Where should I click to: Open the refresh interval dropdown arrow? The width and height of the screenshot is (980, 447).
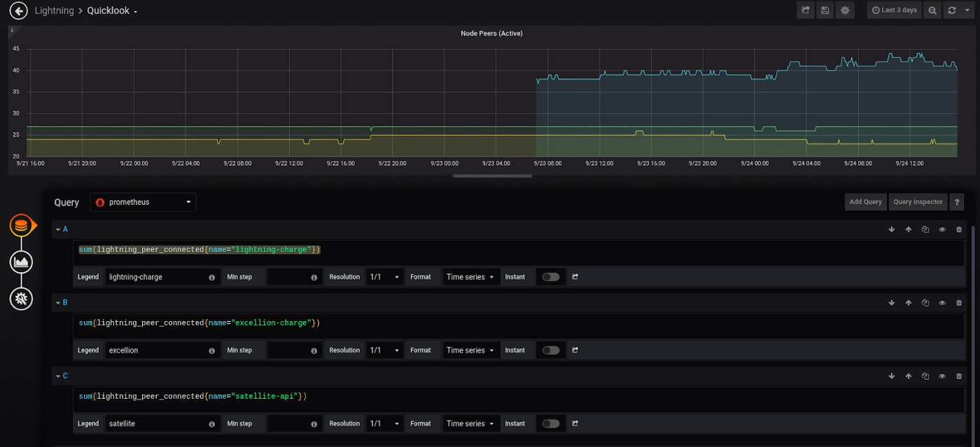click(967, 10)
